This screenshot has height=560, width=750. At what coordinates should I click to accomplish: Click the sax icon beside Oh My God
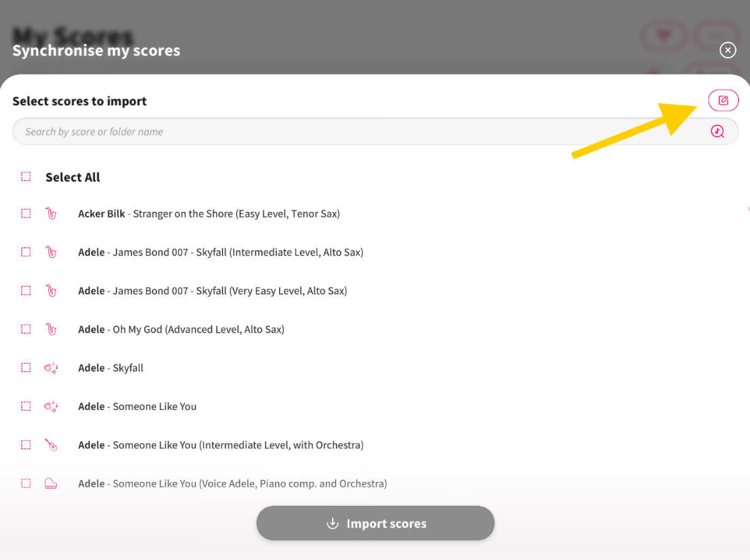click(x=51, y=329)
